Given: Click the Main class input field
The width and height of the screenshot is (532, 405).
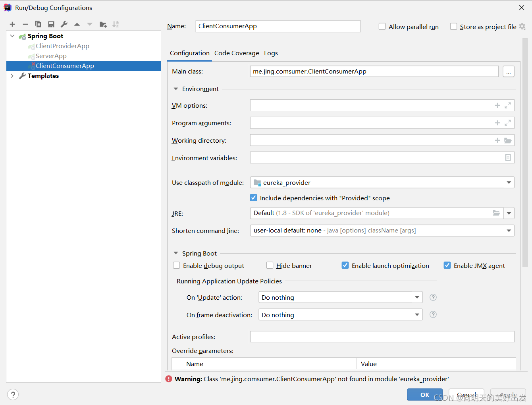Looking at the screenshot, I should [x=374, y=72].
